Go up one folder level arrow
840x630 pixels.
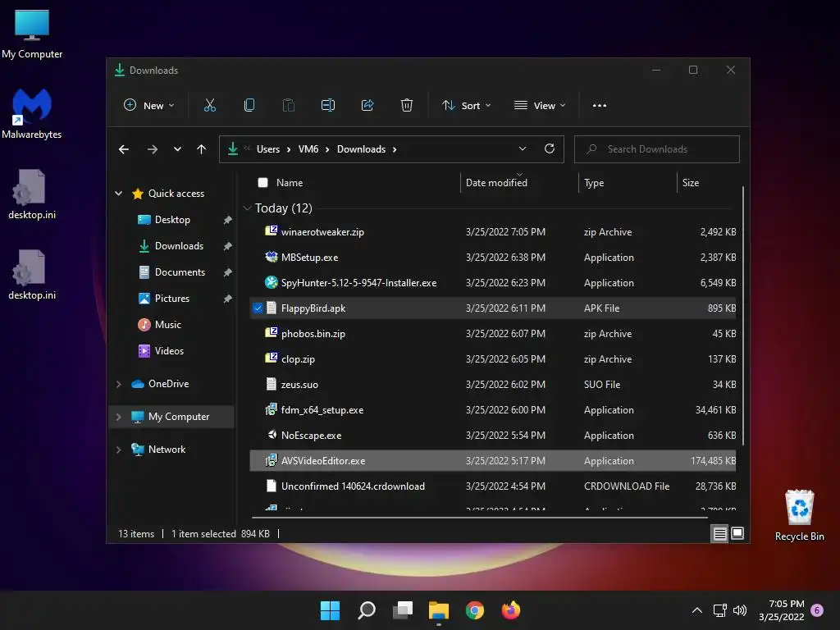201,149
